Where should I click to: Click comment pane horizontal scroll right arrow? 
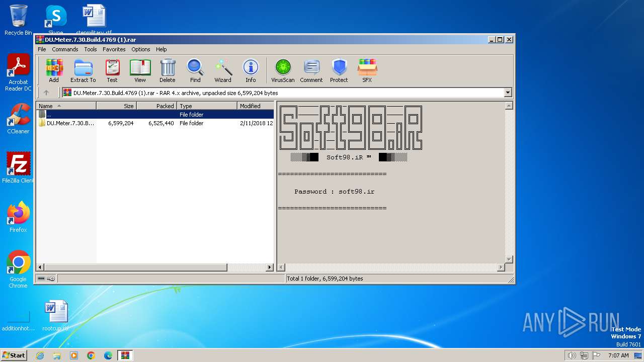coord(501,267)
